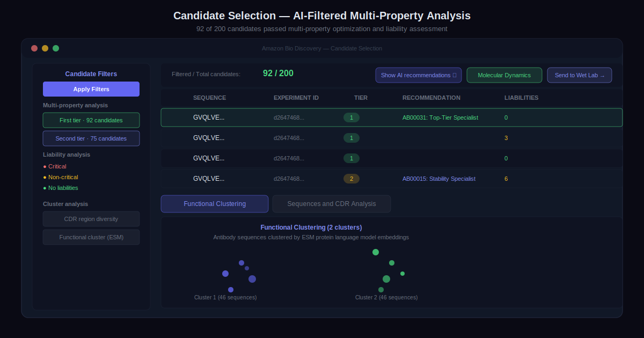Viewport: 644px width, 338px height.
Task: Switch to Functional Clustering tab
Action: coord(215,204)
